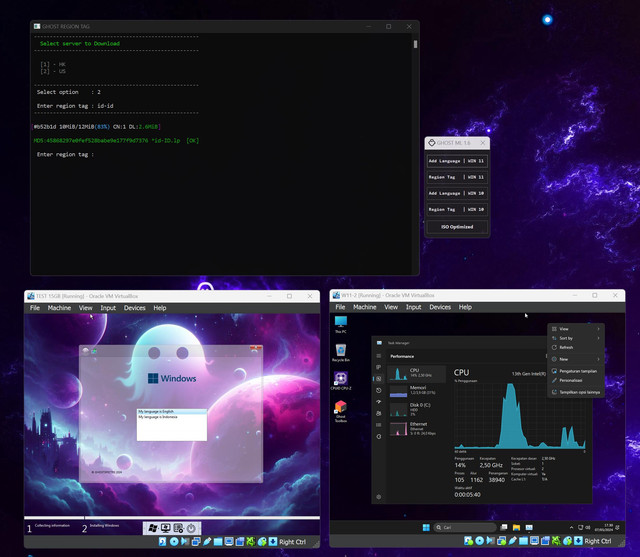
Task: Click the Windows flag icon in setup toolbar
Action: (153, 528)
